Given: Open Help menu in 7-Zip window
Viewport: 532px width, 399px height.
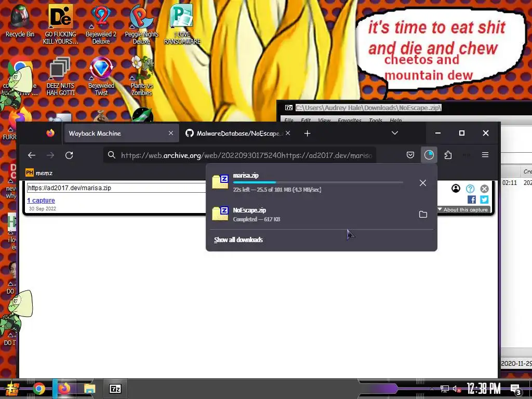Looking at the screenshot, I should (395, 120).
